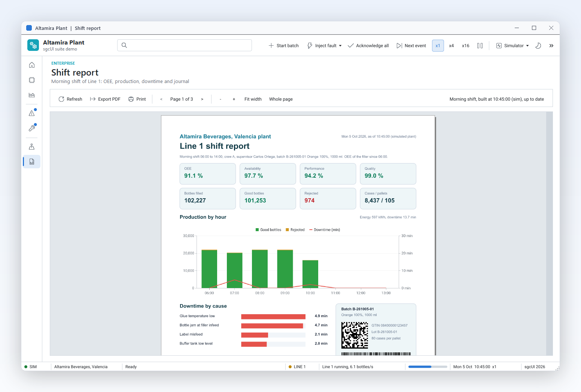Zoom out the report with minus
The height and width of the screenshot is (392, 581).
coord(220,99)
